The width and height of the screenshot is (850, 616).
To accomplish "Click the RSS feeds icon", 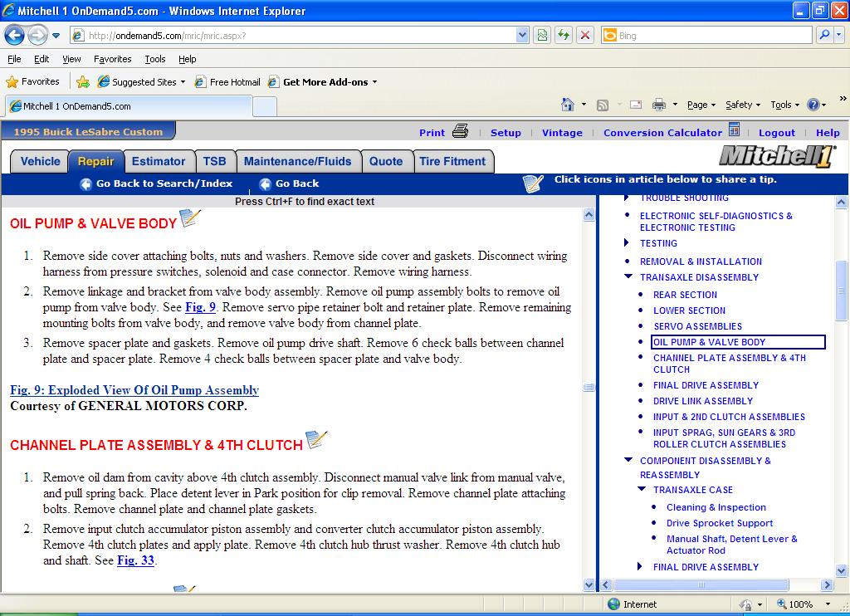I will coord(603,105).
